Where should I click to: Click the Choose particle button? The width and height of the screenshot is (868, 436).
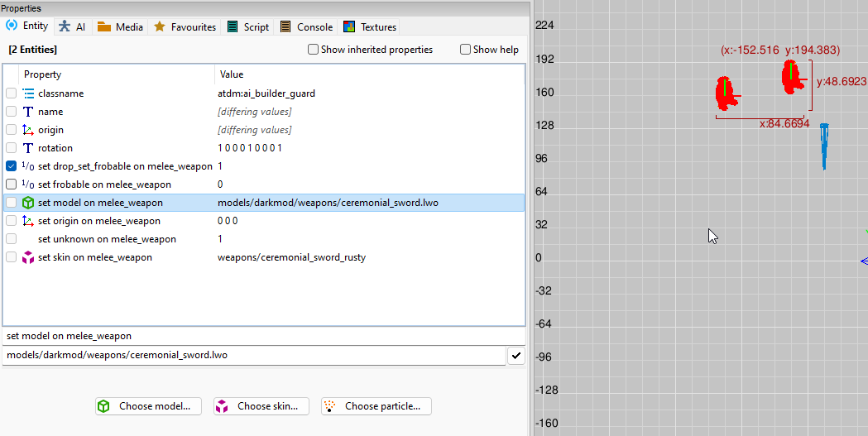[x=376, y=406]
